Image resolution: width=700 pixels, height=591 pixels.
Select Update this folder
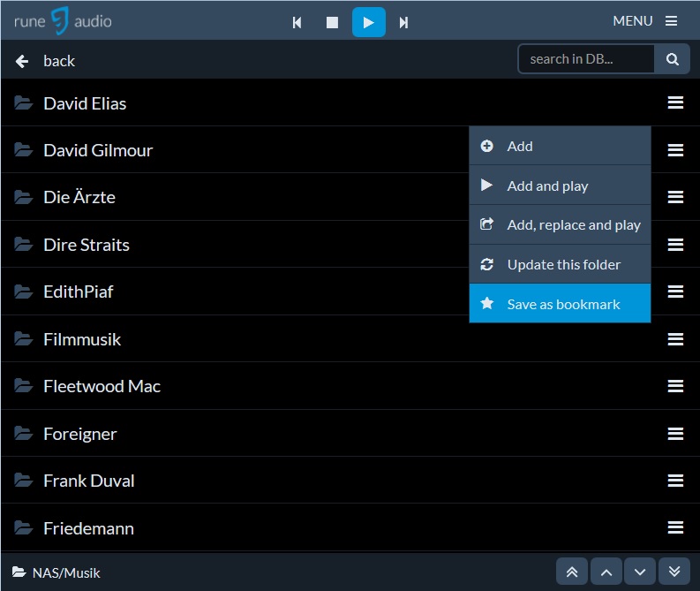(x=560, y=264)
